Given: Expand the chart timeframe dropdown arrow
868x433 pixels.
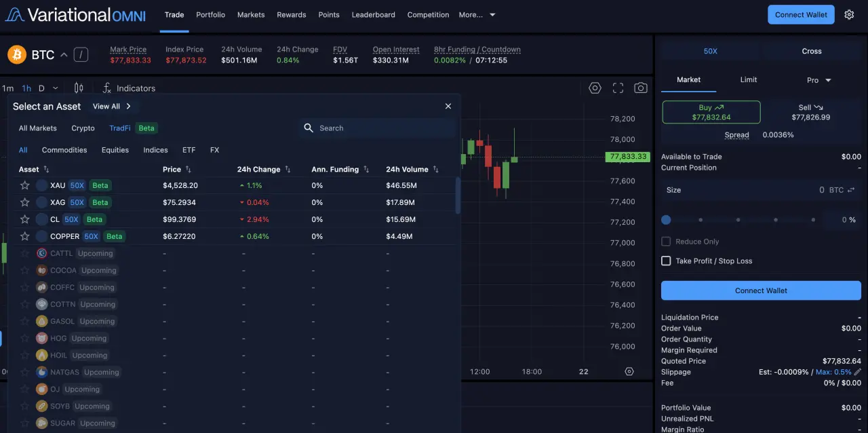Looking at the screenshot, I should (x=56, y=88).
